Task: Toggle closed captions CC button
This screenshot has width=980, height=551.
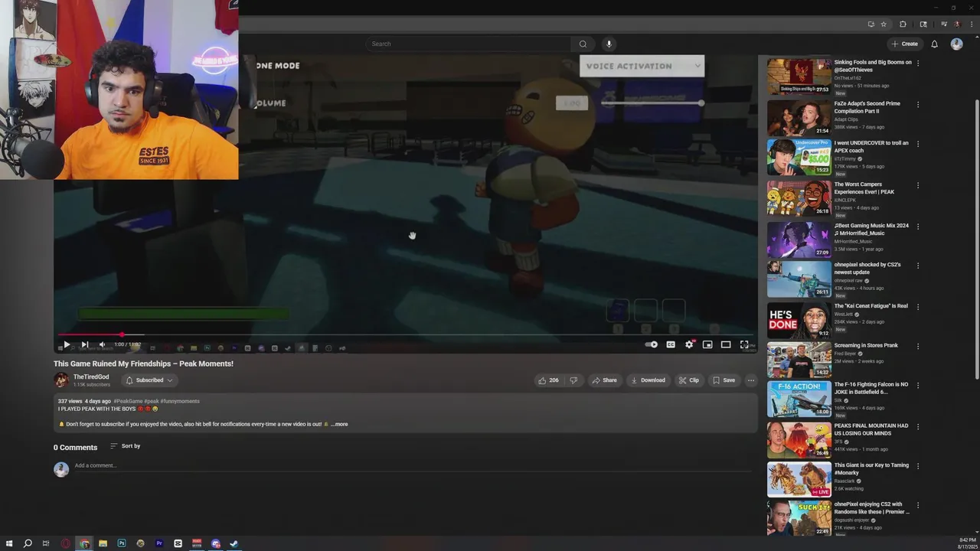Action: [671, 344]
